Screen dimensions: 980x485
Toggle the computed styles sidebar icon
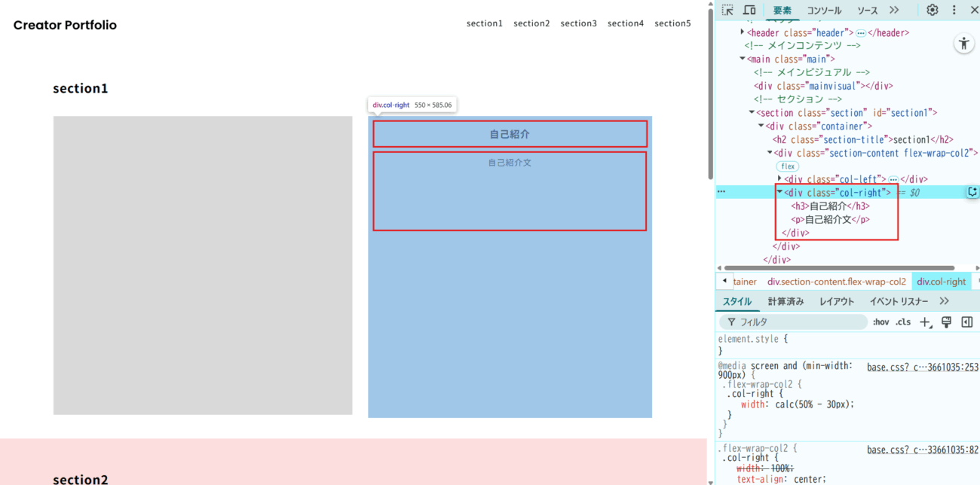coord(967,322)
